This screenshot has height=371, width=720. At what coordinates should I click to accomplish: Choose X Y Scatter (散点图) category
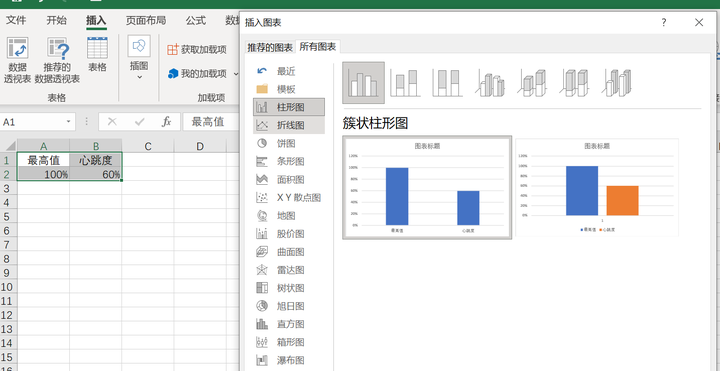[289, 197]
